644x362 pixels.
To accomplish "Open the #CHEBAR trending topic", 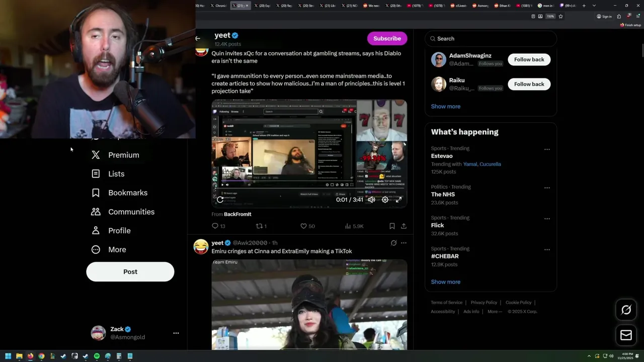I will [x=445, y=256].
